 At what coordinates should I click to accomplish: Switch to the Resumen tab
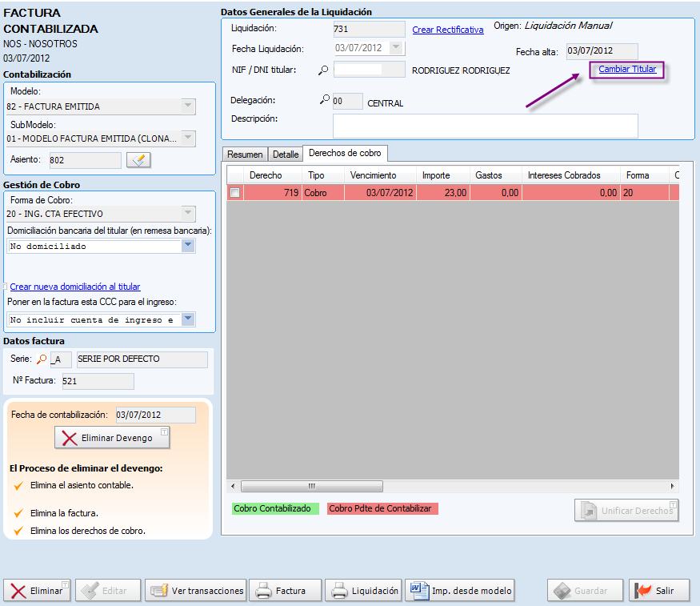(245, 155)
